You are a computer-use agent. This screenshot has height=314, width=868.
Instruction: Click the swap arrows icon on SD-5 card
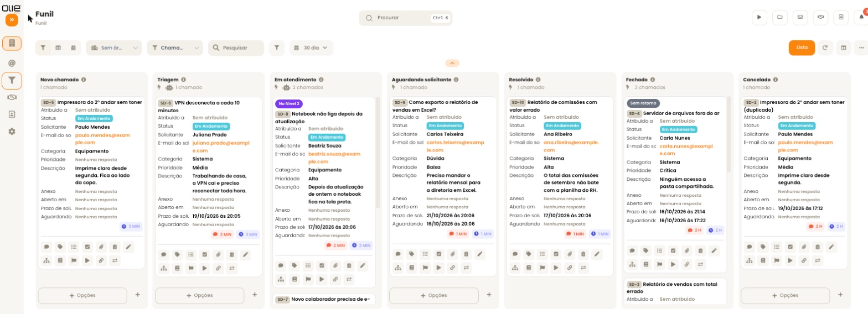115,260
